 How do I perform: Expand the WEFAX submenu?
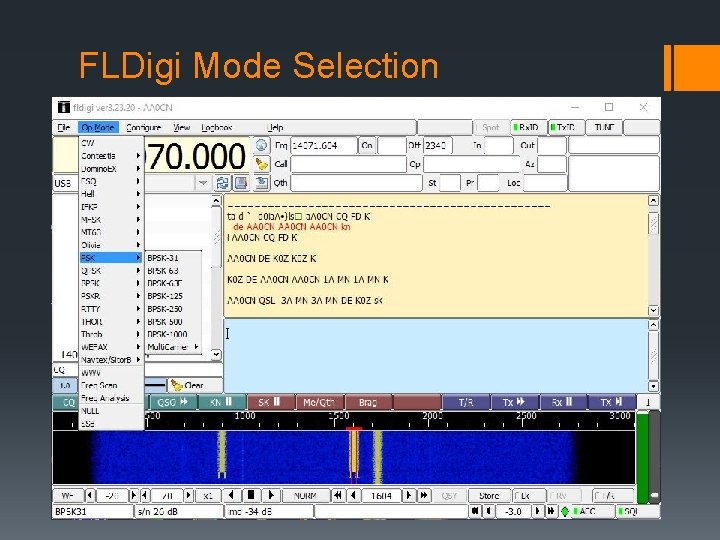pyautogui.click(x=111, y=347)
